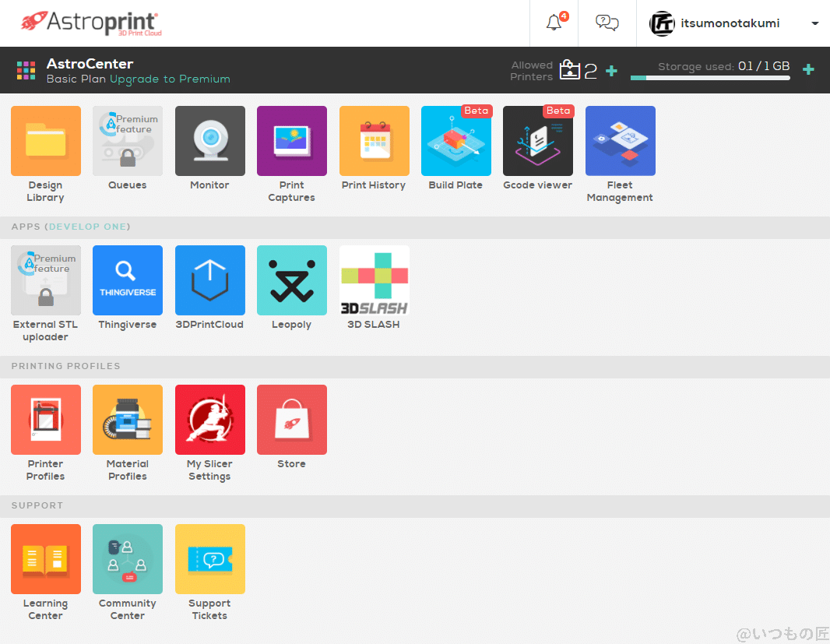Launch the 3D SLASH app
The width and height of the screenshot is (830, 644).
(374, 280)
